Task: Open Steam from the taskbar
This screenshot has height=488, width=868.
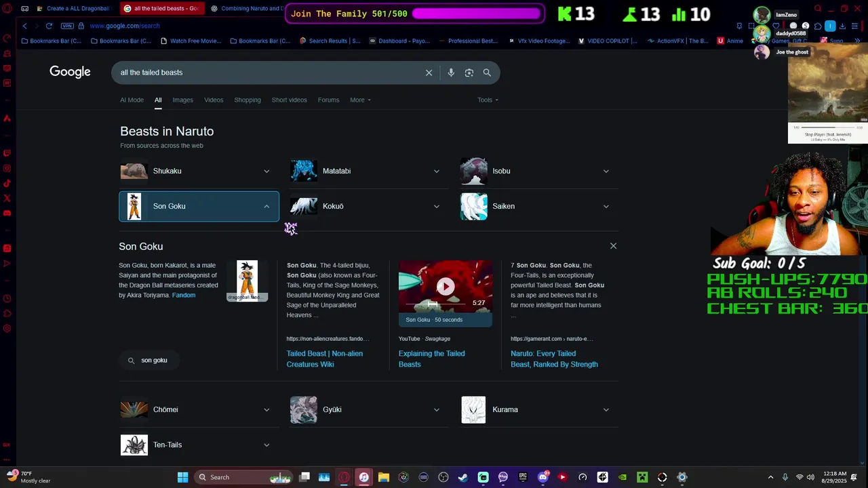Action: pyautogui.click(x=463, y=477)
